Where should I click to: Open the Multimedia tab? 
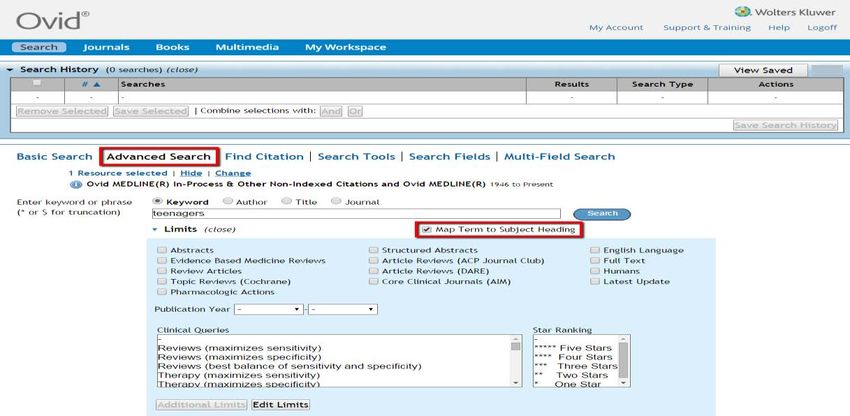click(247, 47)
